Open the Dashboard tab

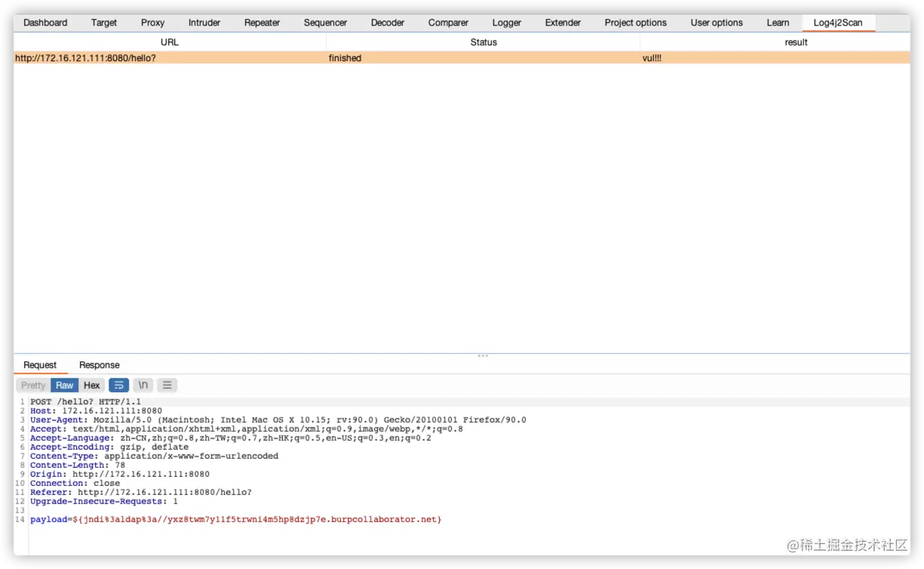tap(45, 23)
